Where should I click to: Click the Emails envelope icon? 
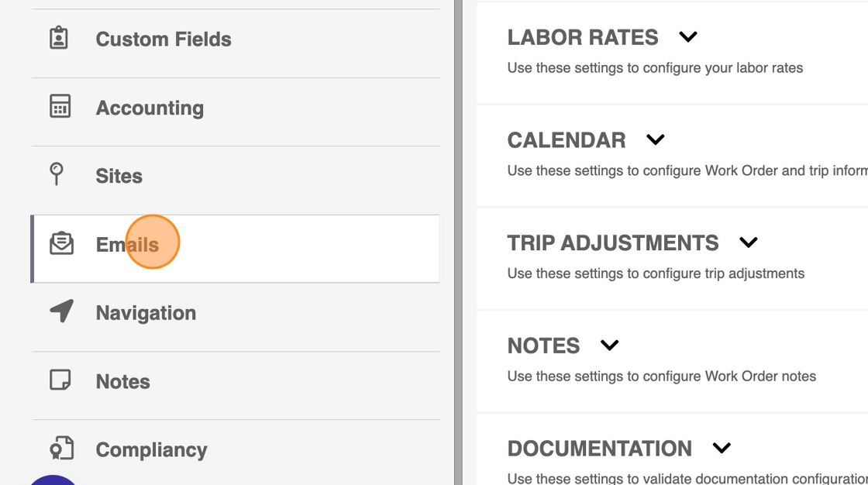(x=61, y=244)
